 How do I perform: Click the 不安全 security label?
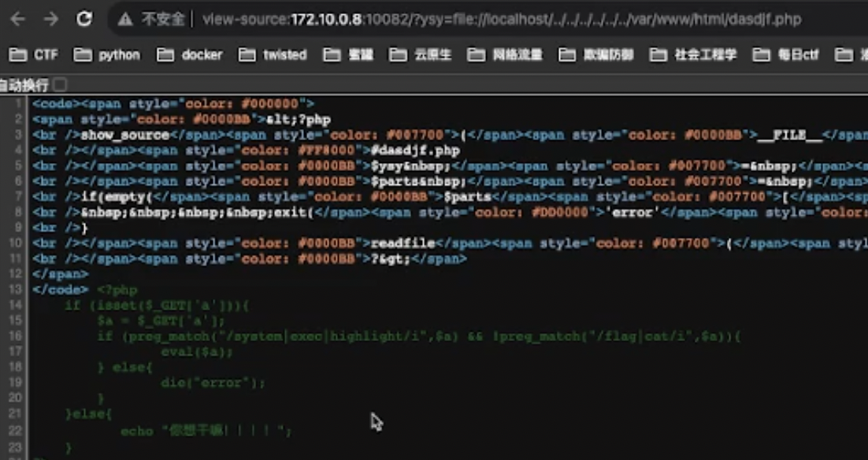(163, 19)
